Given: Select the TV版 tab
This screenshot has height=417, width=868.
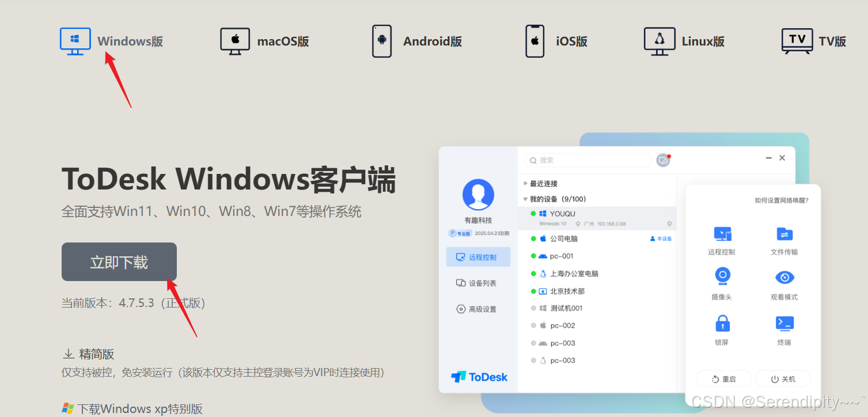Looking at the screenshot, I should pos(832,41).
